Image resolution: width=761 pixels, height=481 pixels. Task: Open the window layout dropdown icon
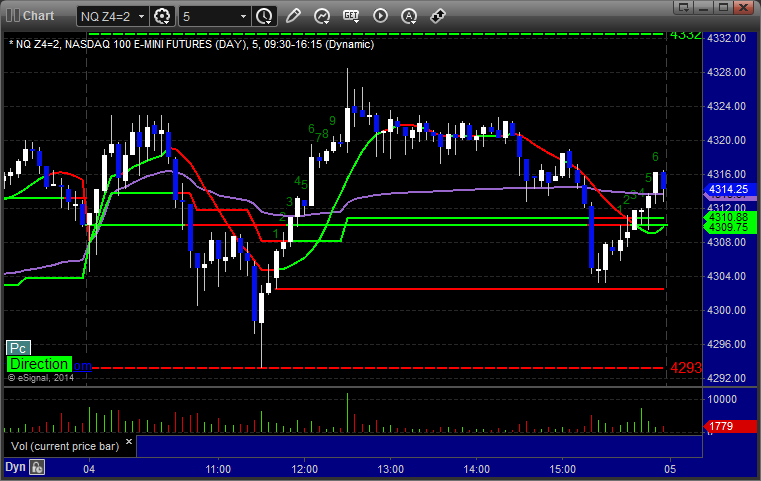click(x=683, y=7)
